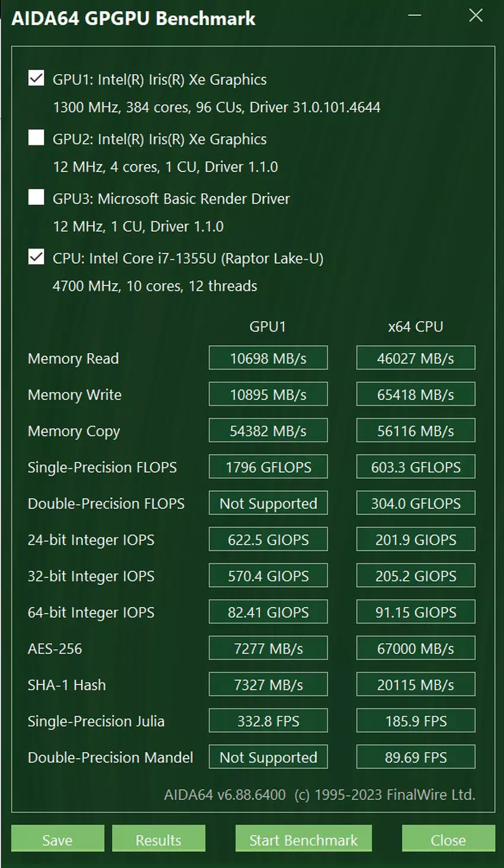
Task: Open the Results button
Action: coord(158,840)
